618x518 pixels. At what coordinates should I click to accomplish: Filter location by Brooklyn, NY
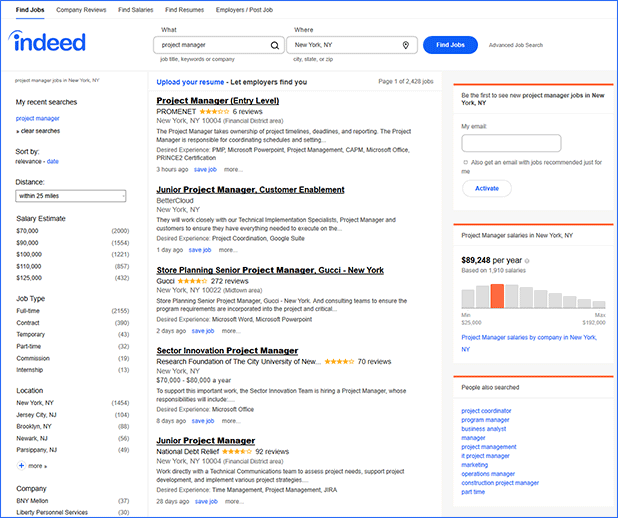coord(34,427)
